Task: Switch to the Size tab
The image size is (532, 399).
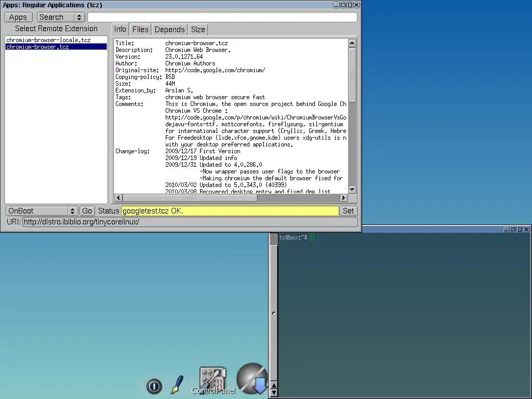Action: (198, 30)
